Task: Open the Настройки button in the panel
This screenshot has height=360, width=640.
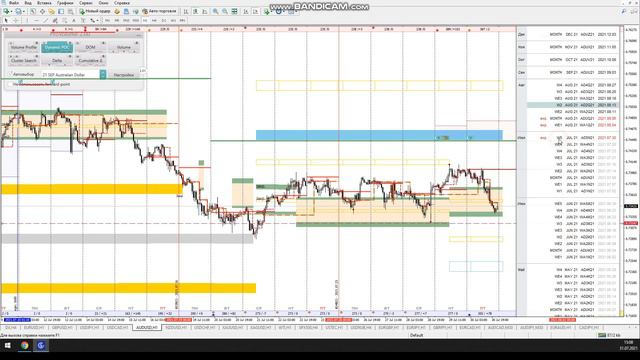Action: (124, 75)
